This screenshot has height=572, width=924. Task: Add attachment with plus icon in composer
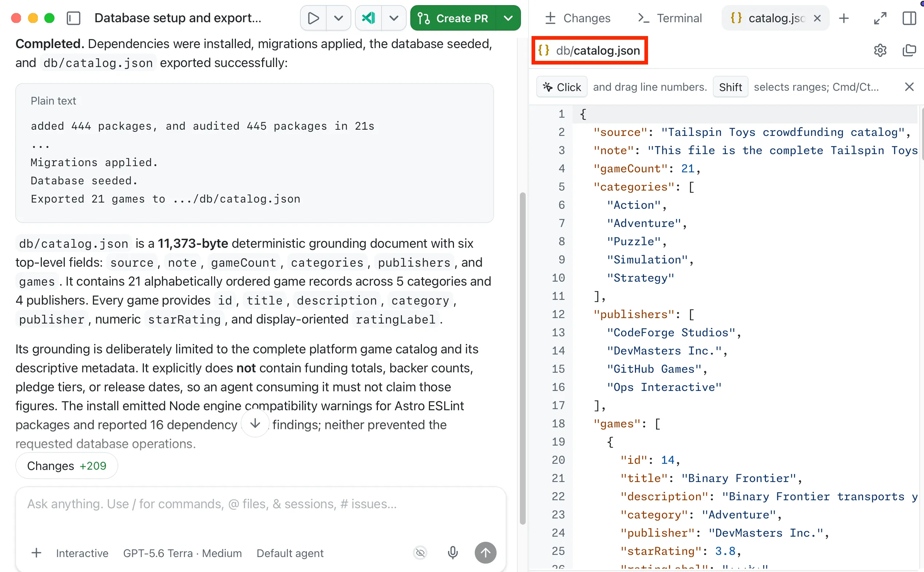36,553
